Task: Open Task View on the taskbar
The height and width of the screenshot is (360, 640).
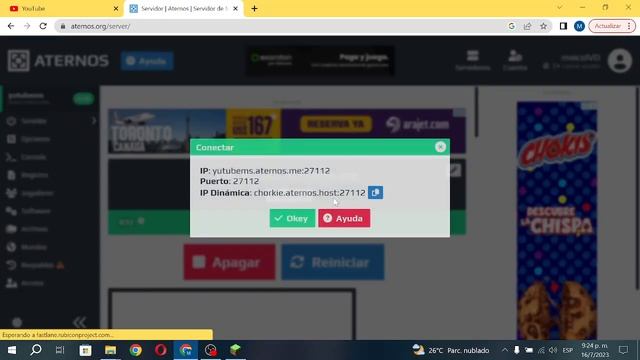Action: point(60,350)
